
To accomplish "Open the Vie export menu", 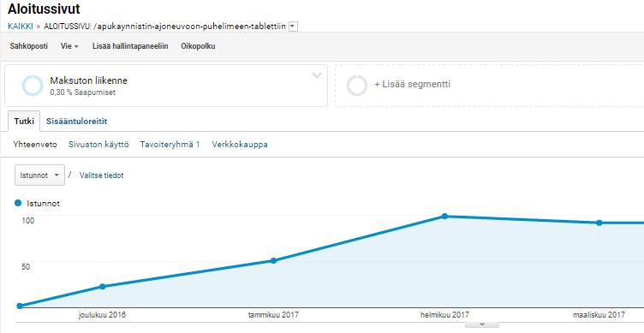I will coord(69,46).
